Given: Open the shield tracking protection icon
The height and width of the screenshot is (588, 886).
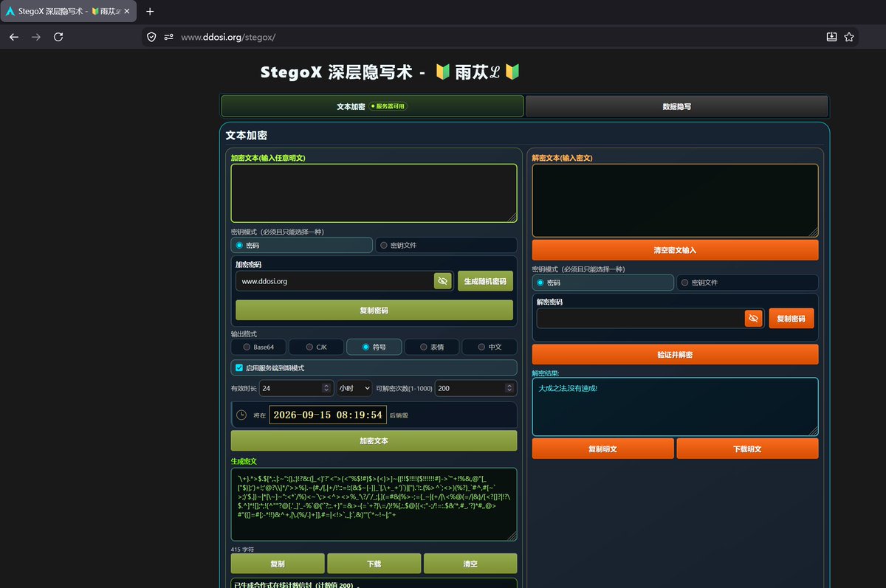Looking at the screenshot, I should point(151,37).
